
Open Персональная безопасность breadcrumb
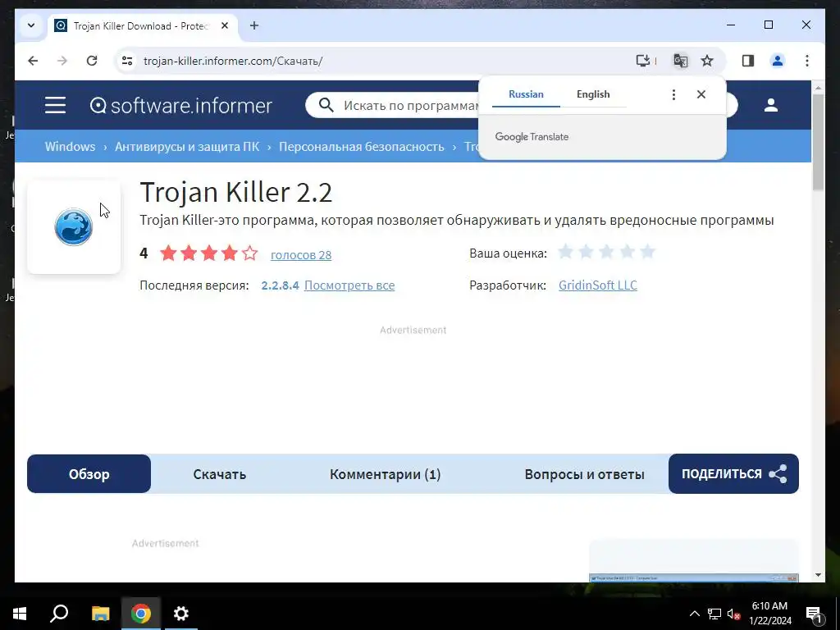(x=362, y=146)
